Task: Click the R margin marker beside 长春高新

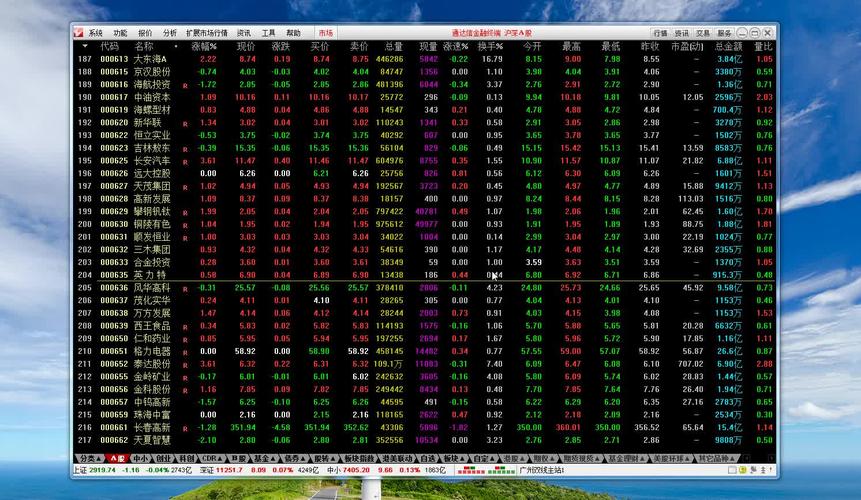Action: tap(185, 429)
